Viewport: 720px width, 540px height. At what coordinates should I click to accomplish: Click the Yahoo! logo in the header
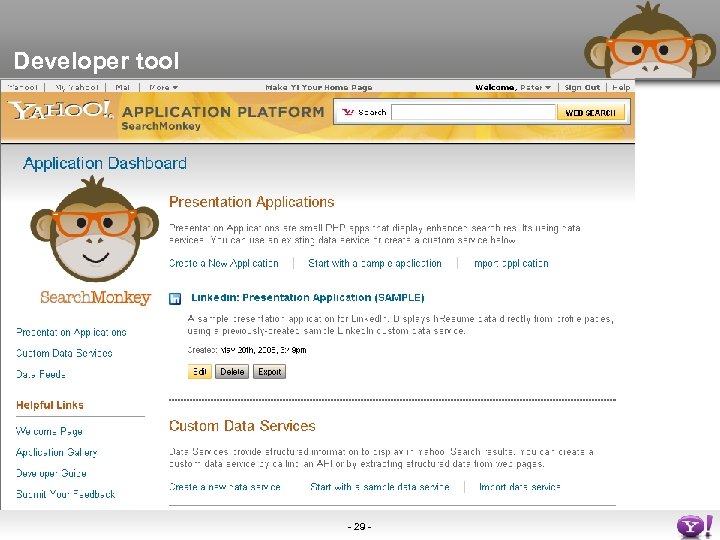pos(60,110)
